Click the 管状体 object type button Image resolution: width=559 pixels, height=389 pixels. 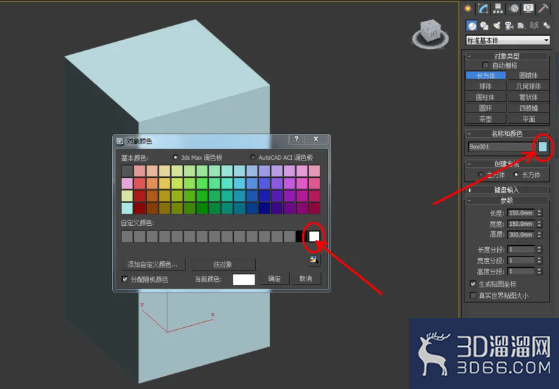click(528, 97)
